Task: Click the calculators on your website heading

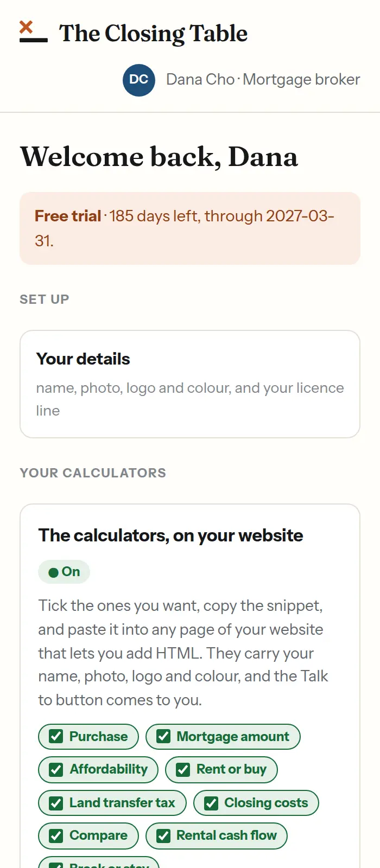Action: (x=170, y=535)
